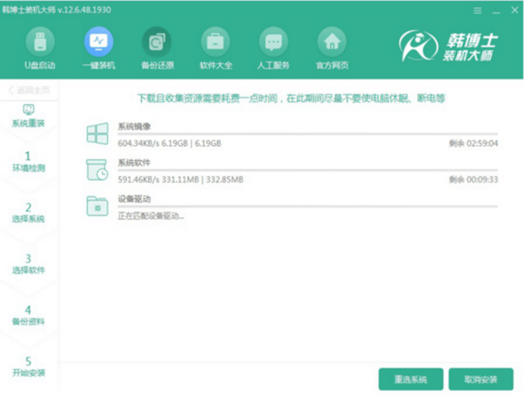Open the 一键装机 one-click install tool
Viewport: 524px width, 420px height.
point(98,46)
